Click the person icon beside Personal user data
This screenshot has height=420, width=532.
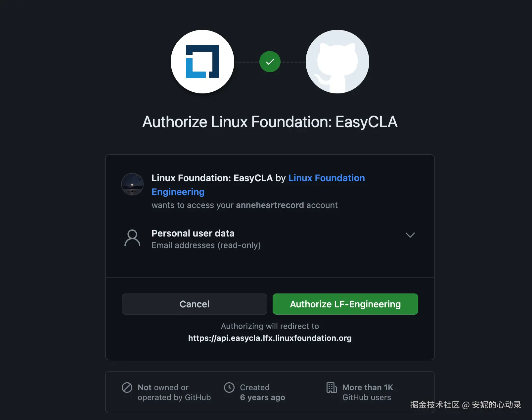click(x=132, y=238)
